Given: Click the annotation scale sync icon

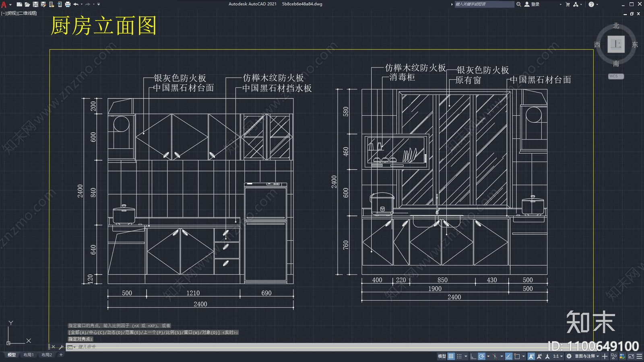Looking at the screenshot, I should click(547, 356).
